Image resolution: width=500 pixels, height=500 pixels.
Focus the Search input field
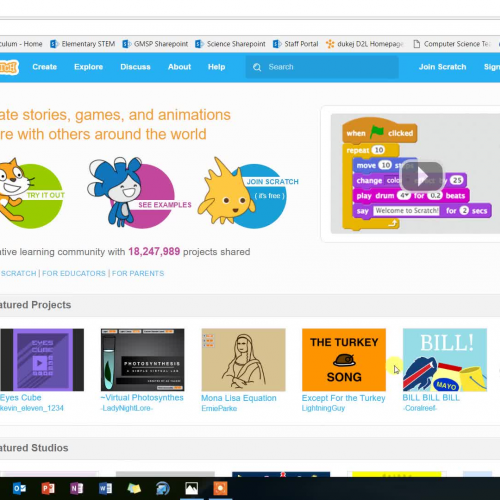[322, 67]
